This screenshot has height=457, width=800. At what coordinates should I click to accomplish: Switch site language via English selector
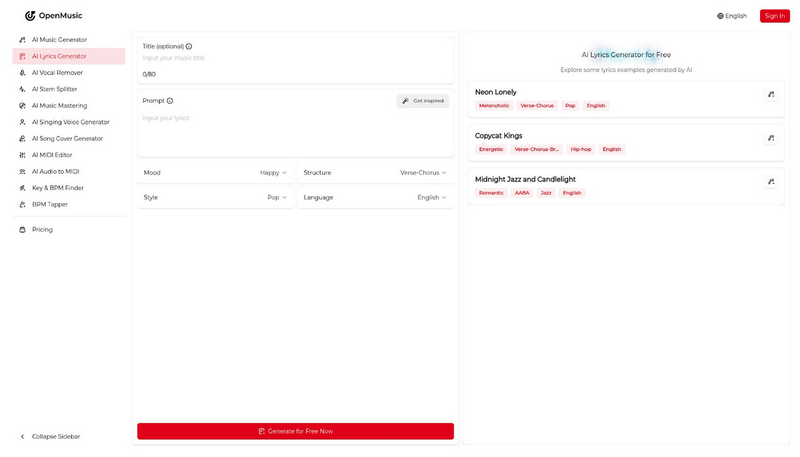(732, 16)
